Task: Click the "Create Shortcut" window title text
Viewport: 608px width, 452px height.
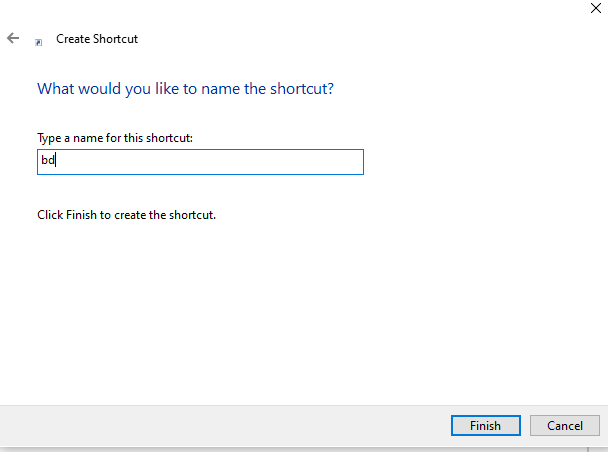Action: pyautogui.click(x=97, y=39)
